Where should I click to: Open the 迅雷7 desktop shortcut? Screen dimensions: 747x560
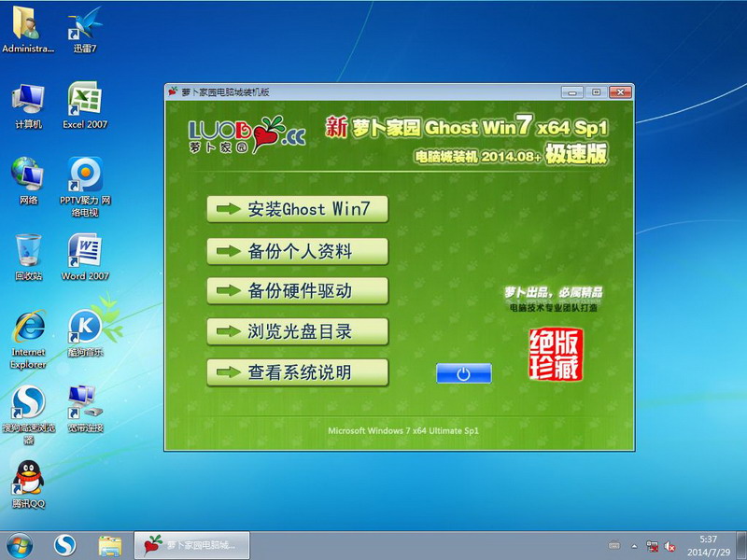pyautogui.click(x=85, y=30)
